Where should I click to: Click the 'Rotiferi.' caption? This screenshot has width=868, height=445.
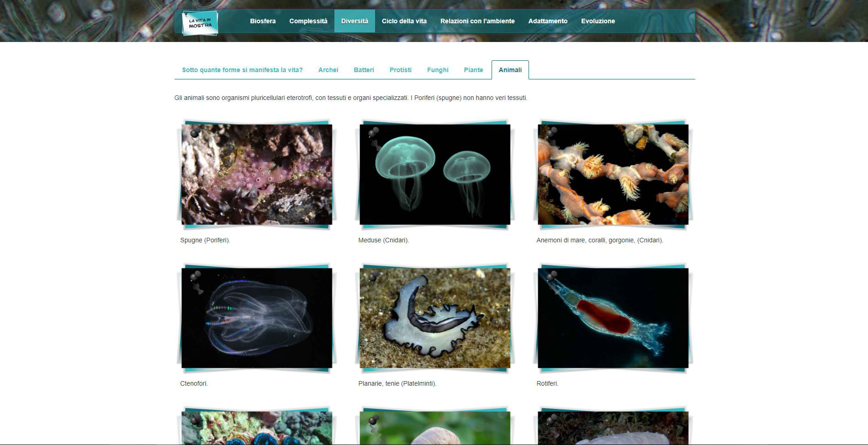pyautogui.click(x=547, y=383)
